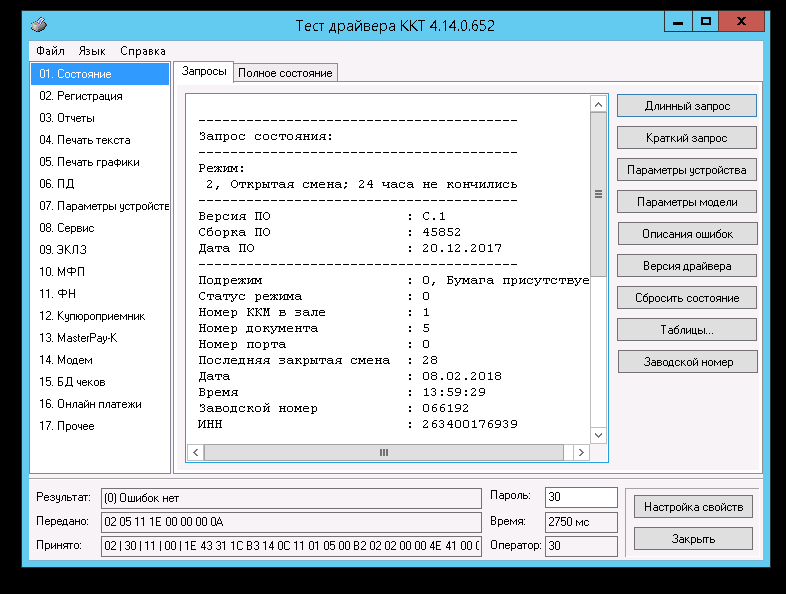The height and width of the screenshot is (594, 786).
Task: Select 10. МФП section
Action: 100,272
